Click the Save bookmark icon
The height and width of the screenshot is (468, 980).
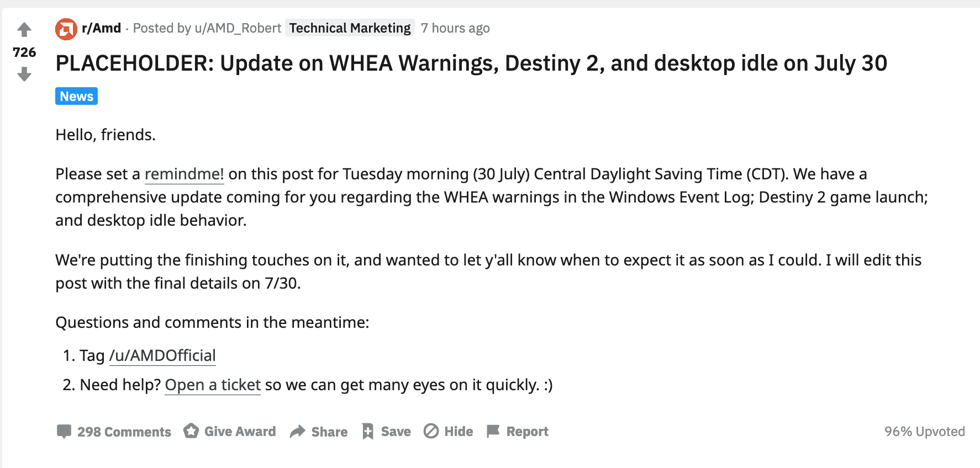coord(367,431)
